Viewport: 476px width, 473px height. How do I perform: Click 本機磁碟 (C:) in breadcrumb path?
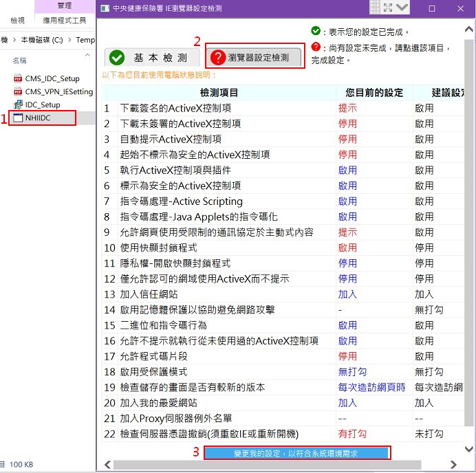tap(42, 40)
